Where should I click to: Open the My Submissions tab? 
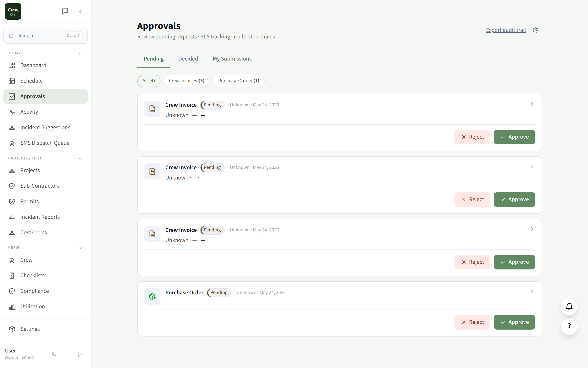coord(232,59)
